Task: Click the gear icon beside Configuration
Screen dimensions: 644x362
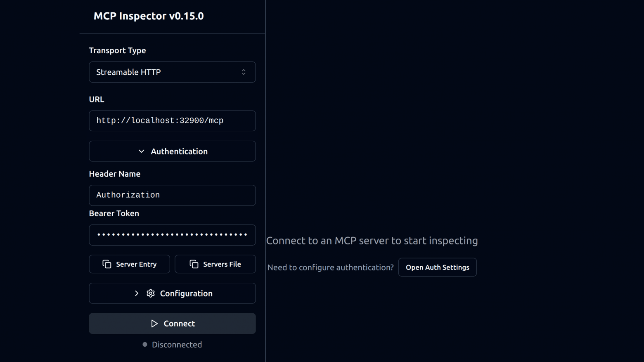Action: click(151, 293)
